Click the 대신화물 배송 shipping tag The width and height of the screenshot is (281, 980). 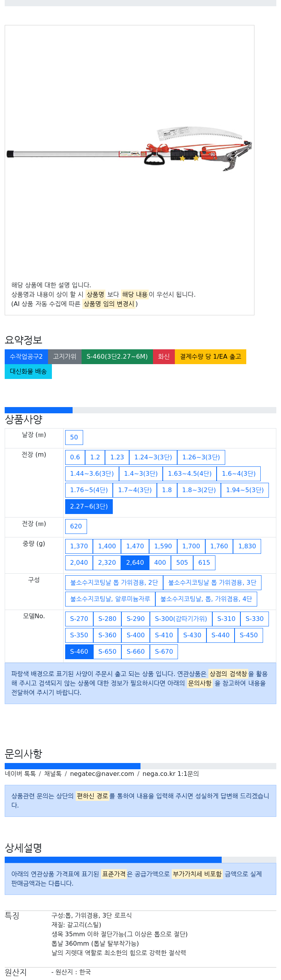pos(28,372)
